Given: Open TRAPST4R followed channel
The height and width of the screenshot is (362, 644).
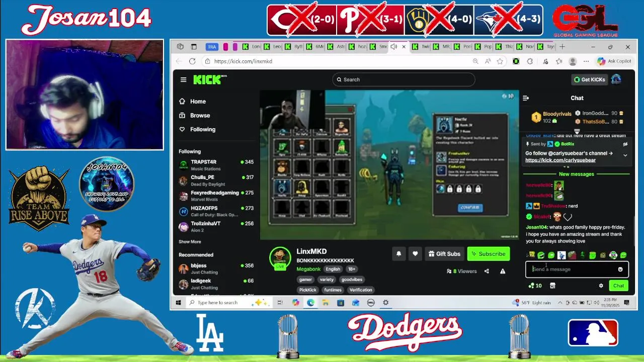Looking at the screenshot, I should pyautogui.click(x=216, y=165).
